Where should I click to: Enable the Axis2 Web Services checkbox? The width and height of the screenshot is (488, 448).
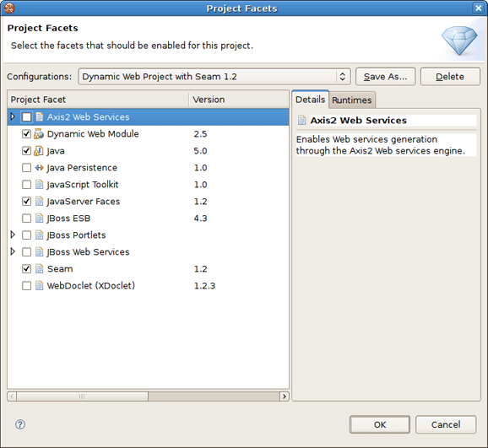[x=26, y=117]
